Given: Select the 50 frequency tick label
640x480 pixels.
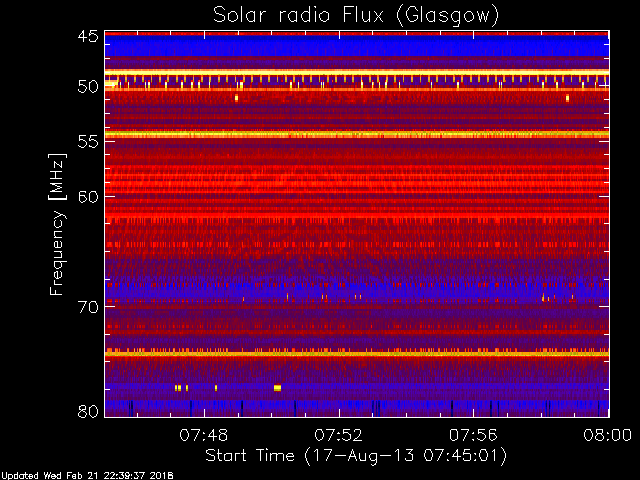Looking at the screenshot, I should (x=88, y=87).
